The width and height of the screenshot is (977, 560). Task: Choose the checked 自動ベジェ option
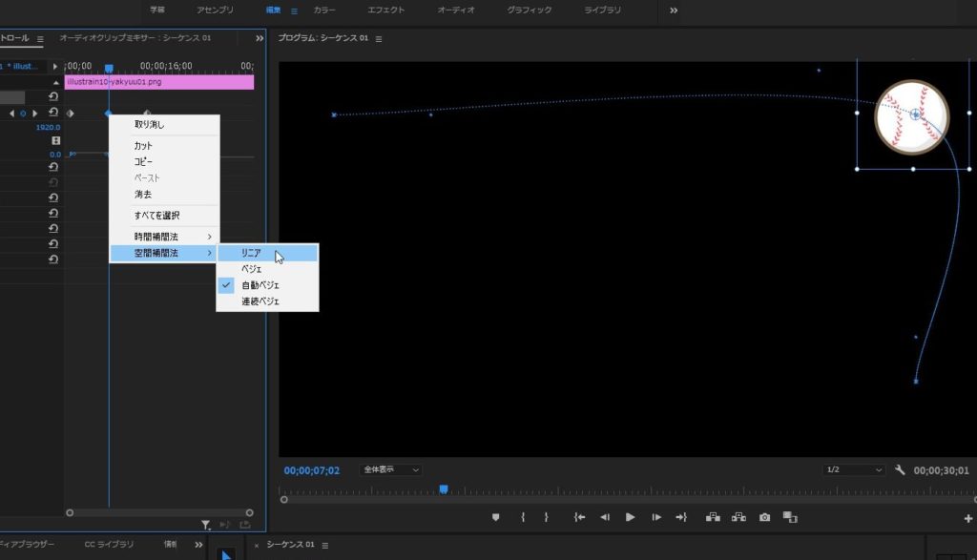[x=260, y=285]
